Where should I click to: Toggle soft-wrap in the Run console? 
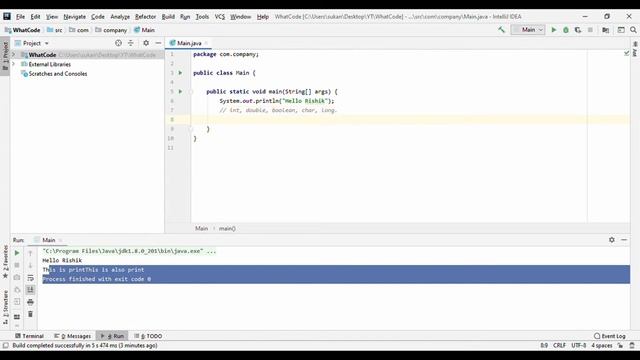30,278
